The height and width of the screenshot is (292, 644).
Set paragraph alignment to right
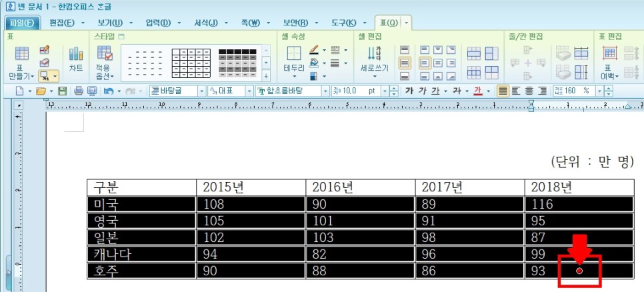543,91
